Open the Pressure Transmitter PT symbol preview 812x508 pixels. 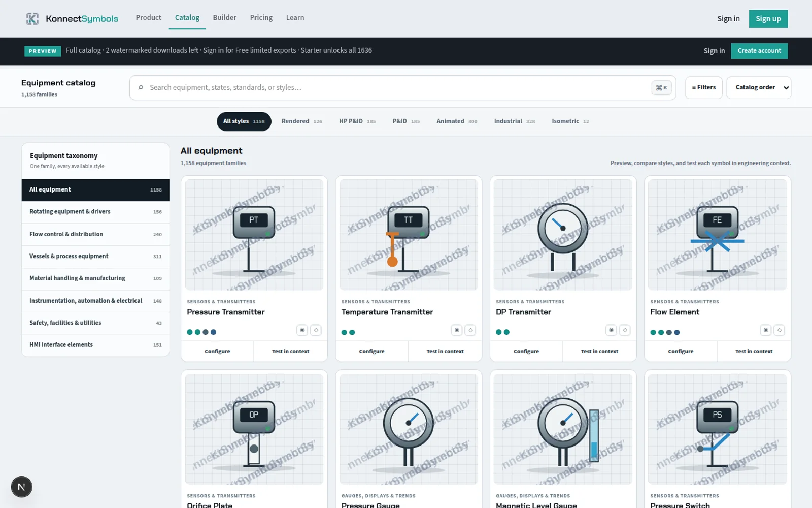[254, 234]
